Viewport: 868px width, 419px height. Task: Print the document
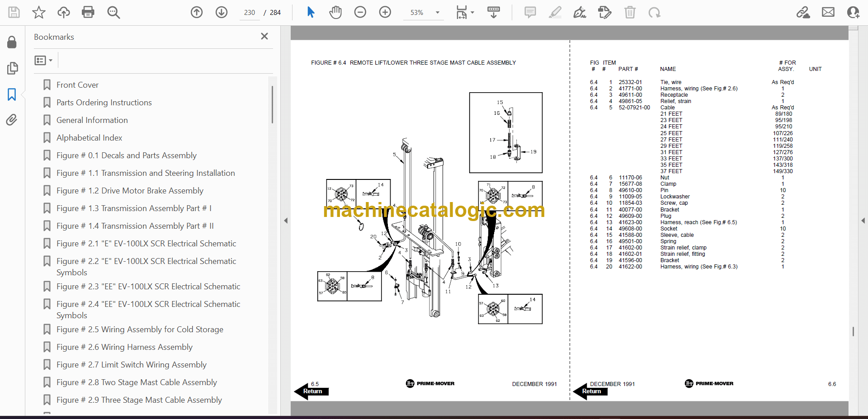coord(88,12)
